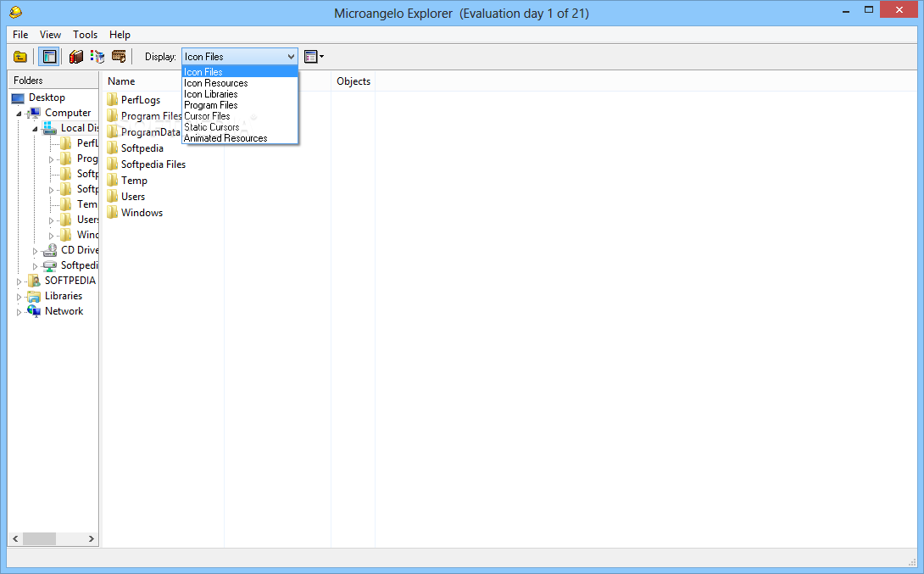
Task: Click the PerfLogs folder icon in list
Action: [113, 99]
